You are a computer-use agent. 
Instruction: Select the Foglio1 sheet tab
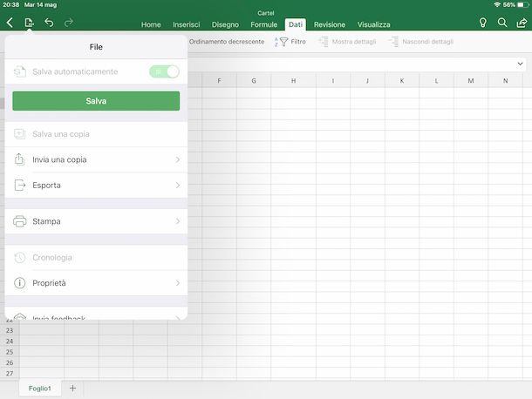tap(40, 389)
